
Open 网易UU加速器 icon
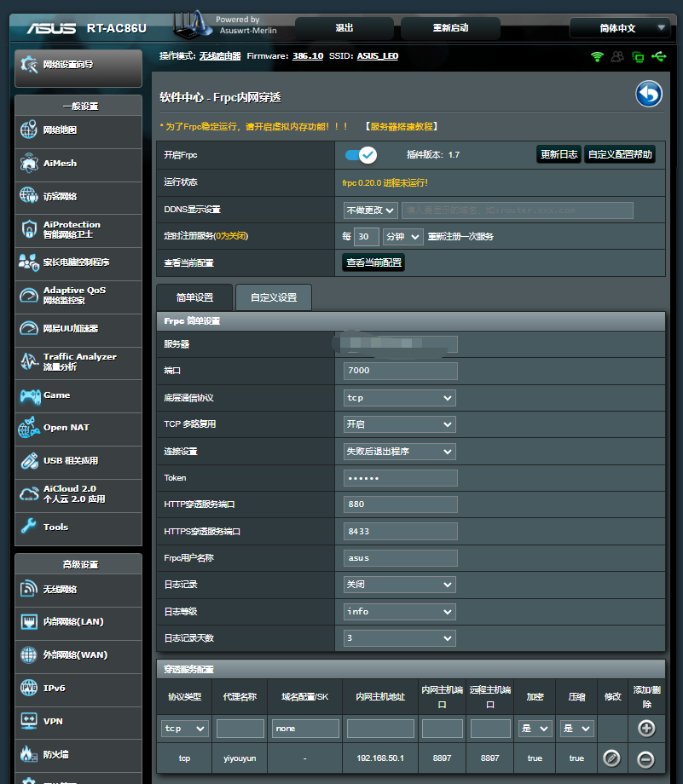point(28,328)
